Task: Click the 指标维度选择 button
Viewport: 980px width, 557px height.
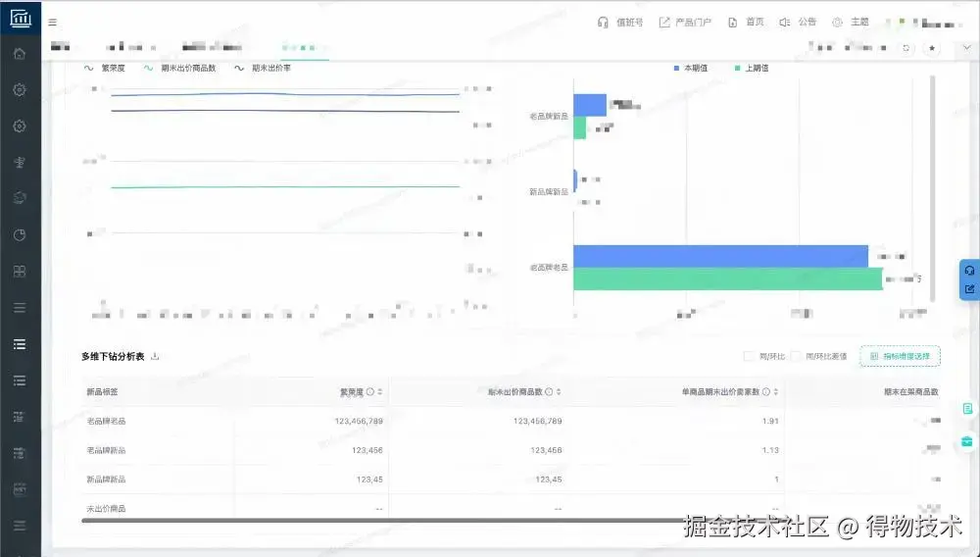Action: click(900, 356)
